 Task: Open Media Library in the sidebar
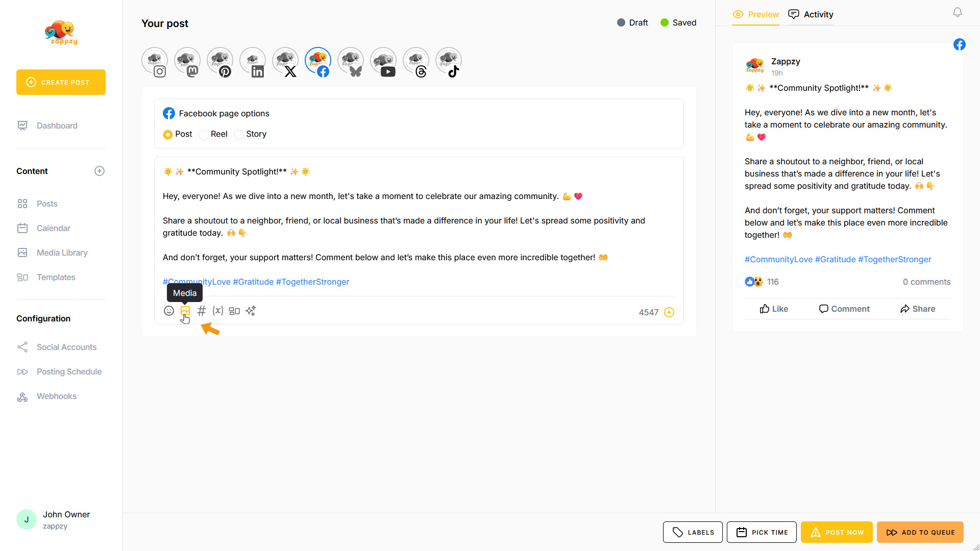(x=62, y=253)
